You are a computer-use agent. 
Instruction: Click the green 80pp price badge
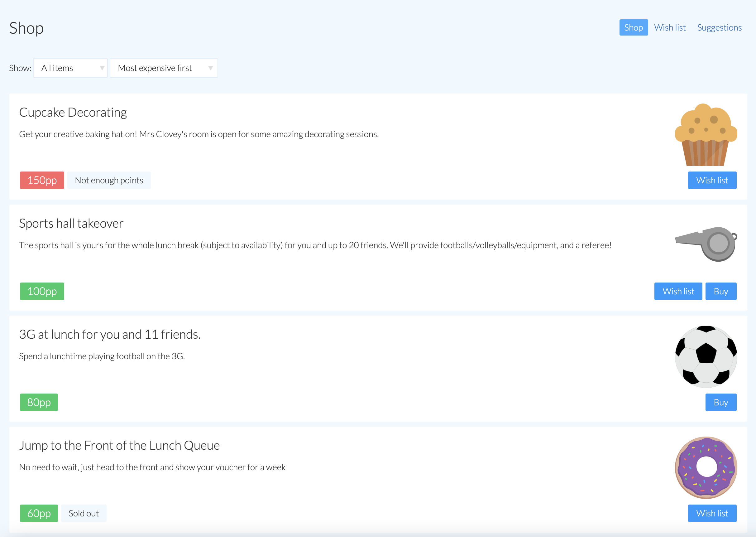click(x=39, y=402)
